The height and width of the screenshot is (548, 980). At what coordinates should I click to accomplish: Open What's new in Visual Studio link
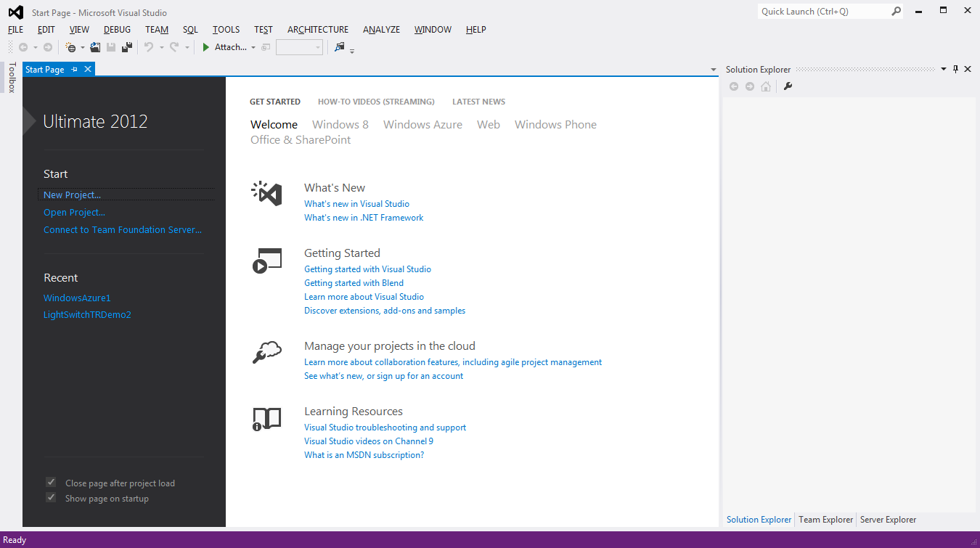pyautogui.click(x=356, y=204)
